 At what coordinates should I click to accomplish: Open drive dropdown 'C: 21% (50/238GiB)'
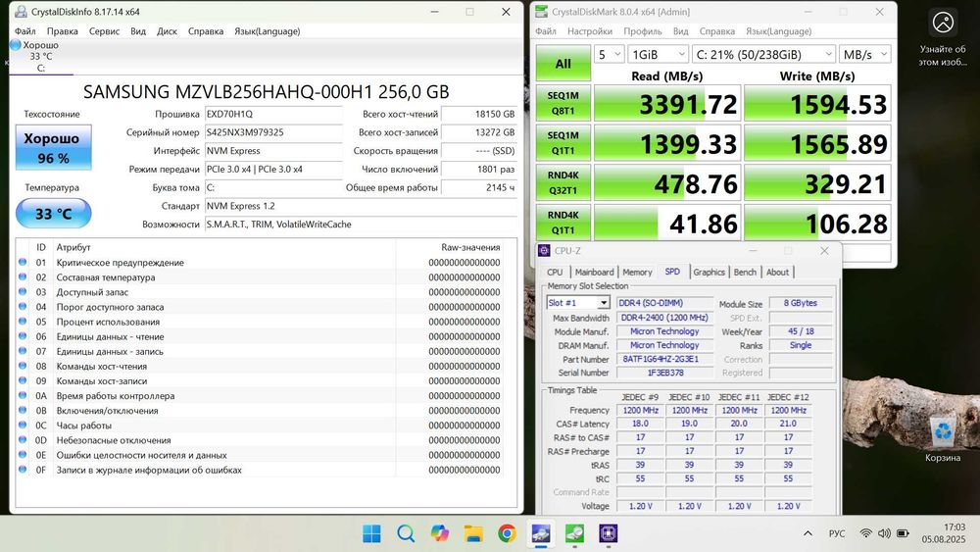763,54
